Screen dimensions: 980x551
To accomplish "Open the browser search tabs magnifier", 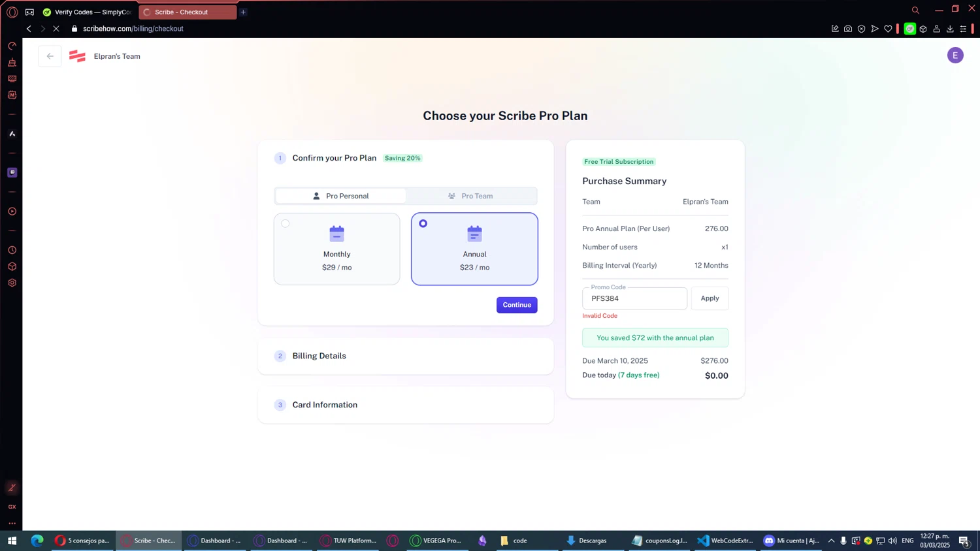I will 915,10.
